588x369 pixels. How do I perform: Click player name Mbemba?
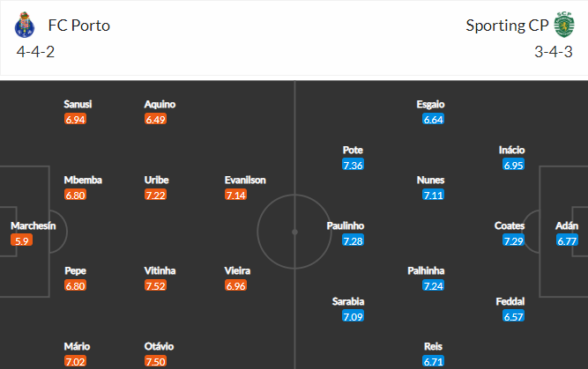83,181
